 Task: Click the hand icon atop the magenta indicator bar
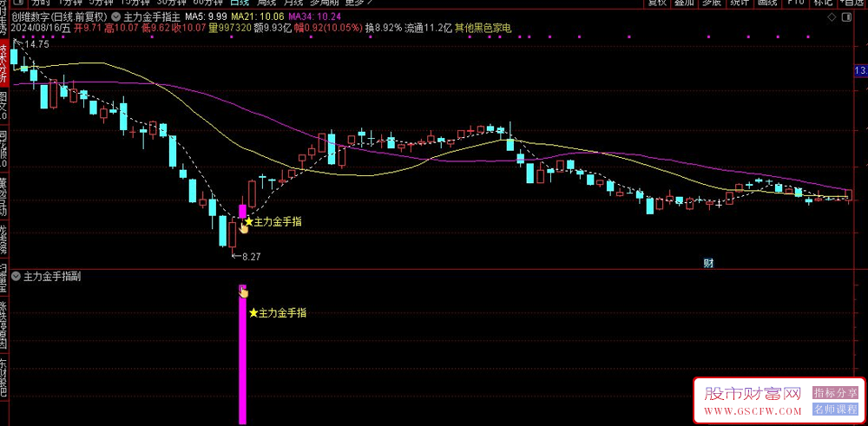[x=242, y=292]
